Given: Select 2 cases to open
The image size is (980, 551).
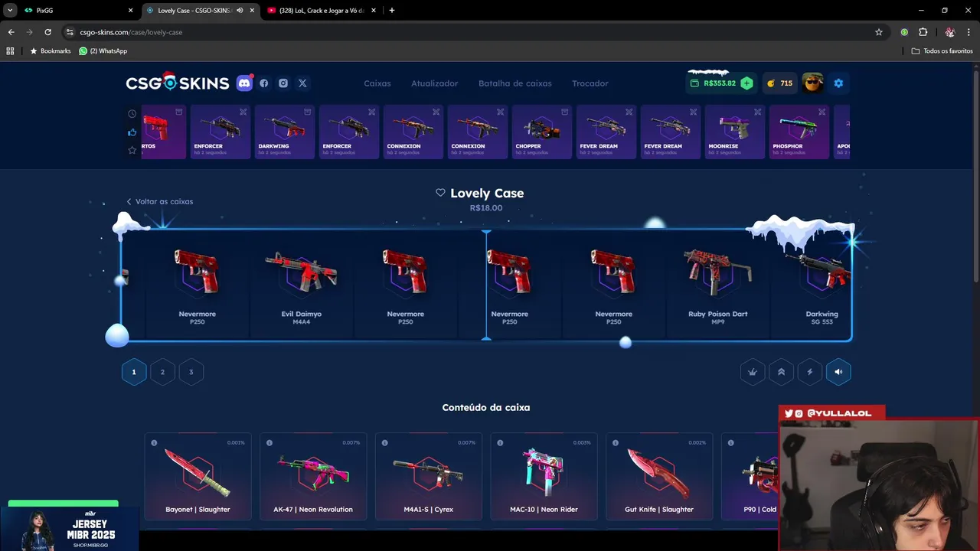Looking at the screenshot, I should pos(162,372).
